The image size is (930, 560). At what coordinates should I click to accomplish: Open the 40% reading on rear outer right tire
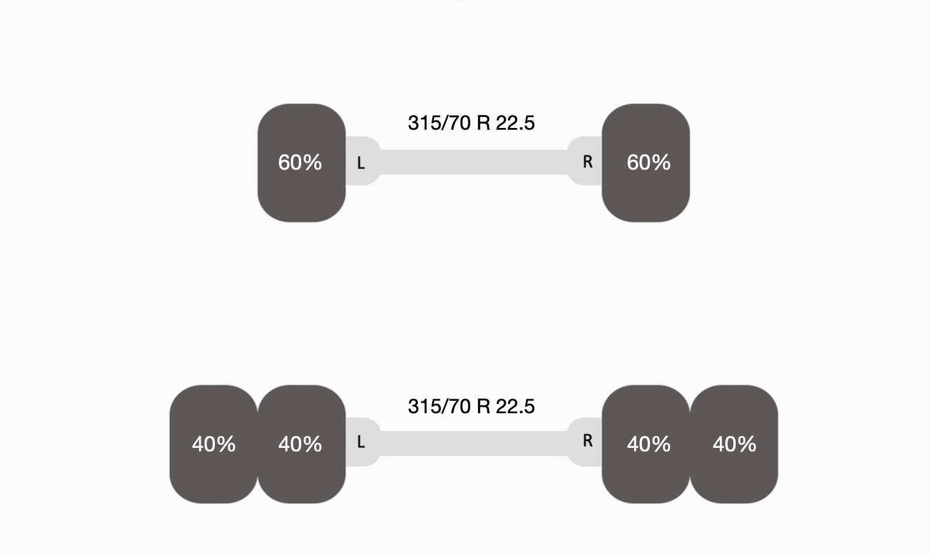pos(734,444)
